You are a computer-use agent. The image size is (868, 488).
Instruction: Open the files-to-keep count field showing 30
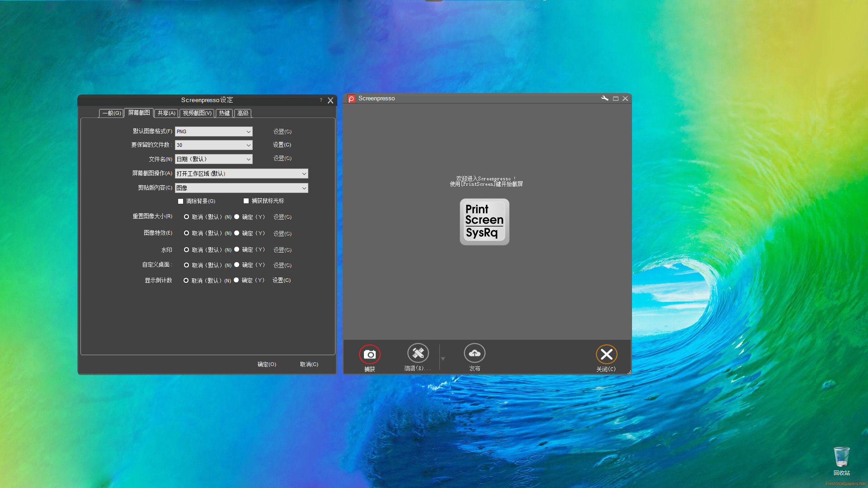pyautogui.click(x=212, y=145)
